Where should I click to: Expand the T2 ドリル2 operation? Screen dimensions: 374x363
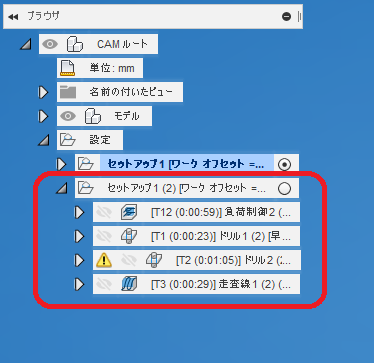80,260
